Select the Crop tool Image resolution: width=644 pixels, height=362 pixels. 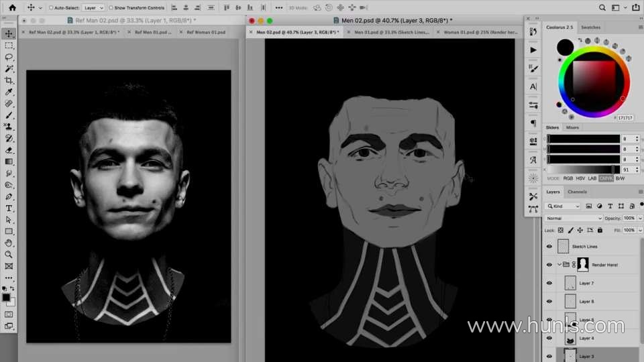(9, 80)
